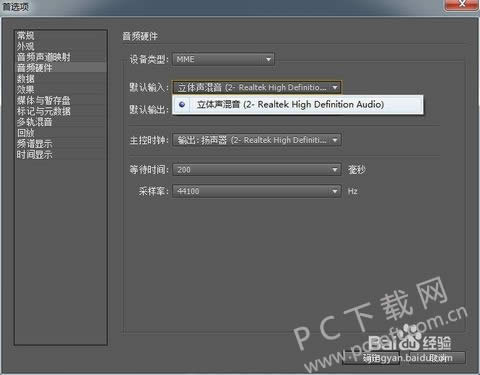Select 常规 in preferences list
The width and height of the screenshot is (480, 375).
pos(60,36)
